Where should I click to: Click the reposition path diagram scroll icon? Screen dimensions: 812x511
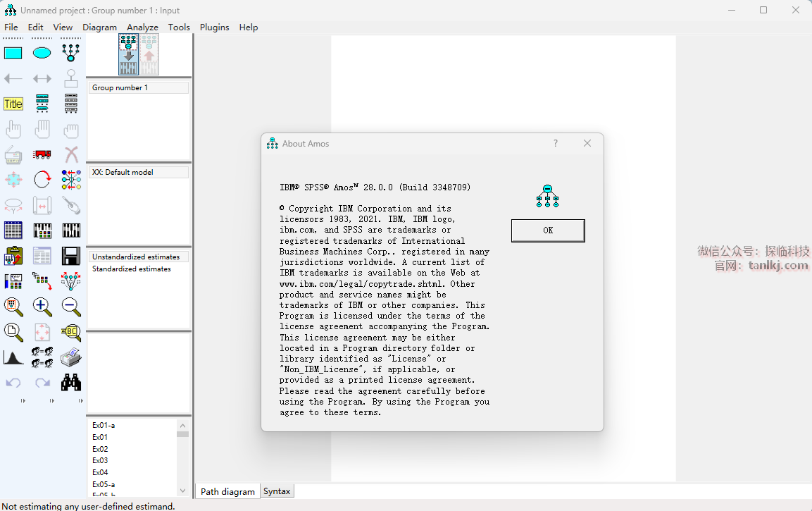42,205
